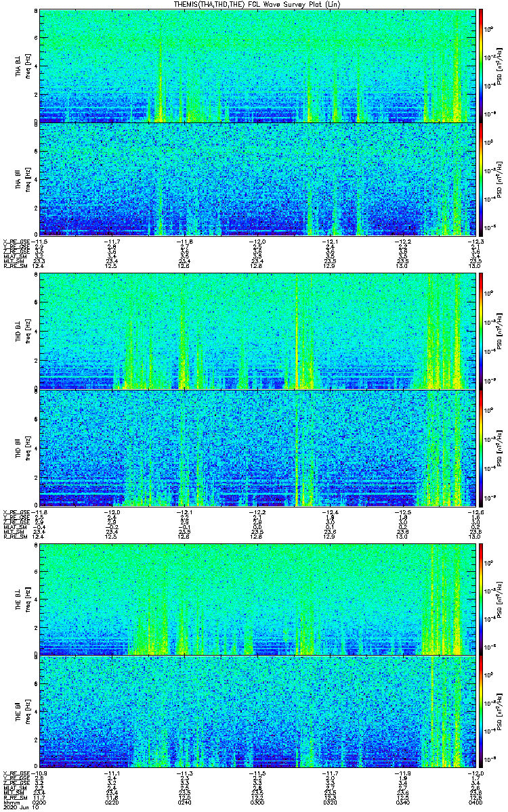Screen dimensions: 508x812
Task: Click the 0300 time tick label
Action: click(257, 802)
